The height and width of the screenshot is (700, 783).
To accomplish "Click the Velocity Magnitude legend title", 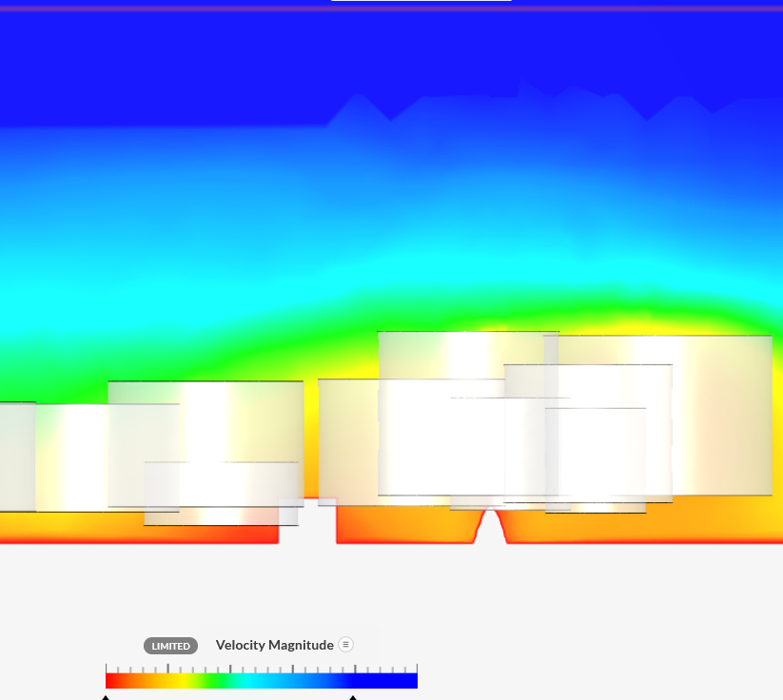I will [274, 645].
